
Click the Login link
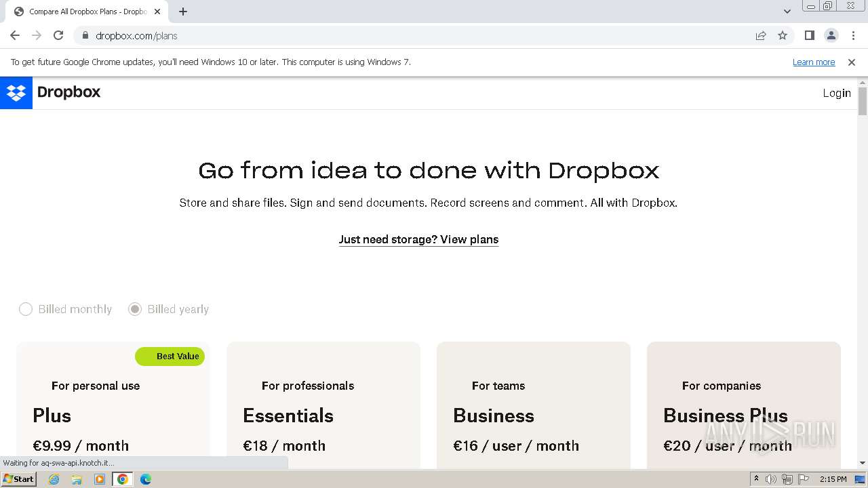[x=837, y=94]
